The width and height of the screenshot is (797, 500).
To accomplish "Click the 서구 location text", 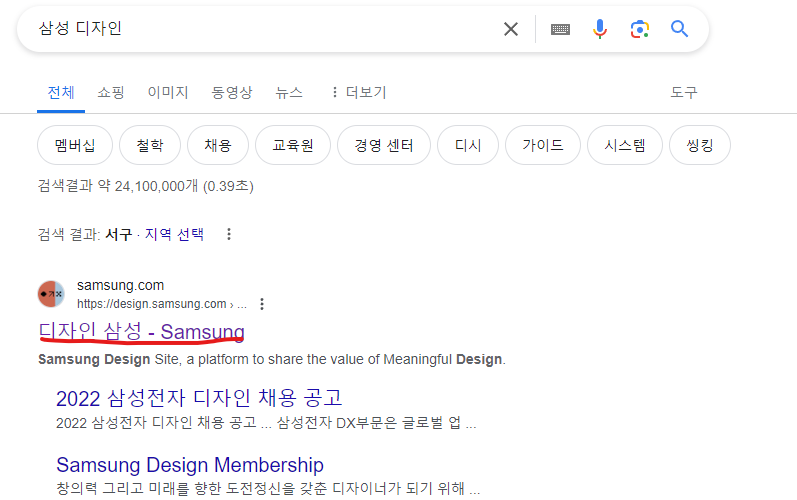I will tap(118, 234).
